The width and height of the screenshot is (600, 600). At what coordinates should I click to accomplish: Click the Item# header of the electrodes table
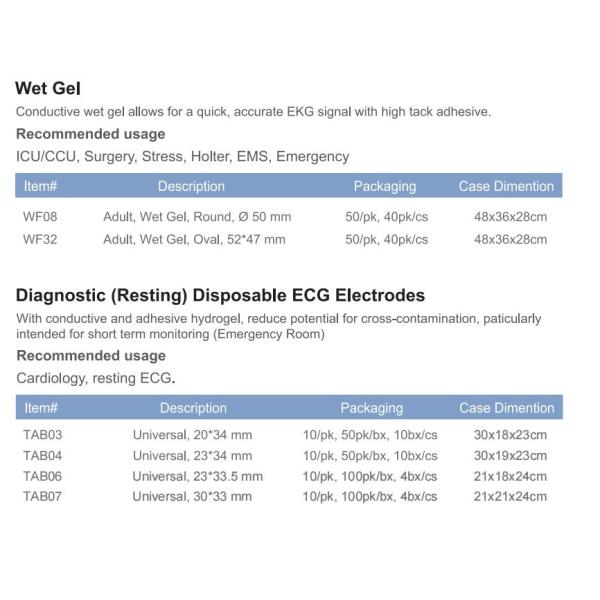pyautogui.click(x=41, y=408)
